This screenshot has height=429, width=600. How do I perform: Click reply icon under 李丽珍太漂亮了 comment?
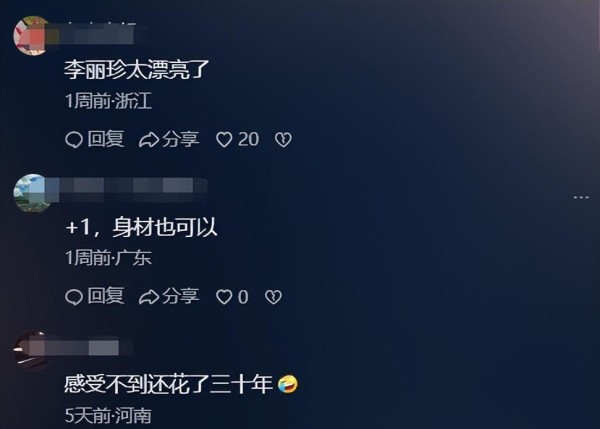[x=74, y=140]
